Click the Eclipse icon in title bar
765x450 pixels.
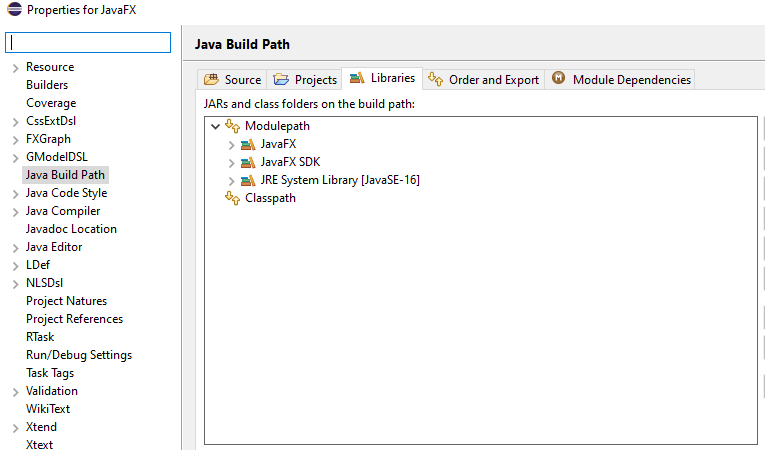pos(14,10)
